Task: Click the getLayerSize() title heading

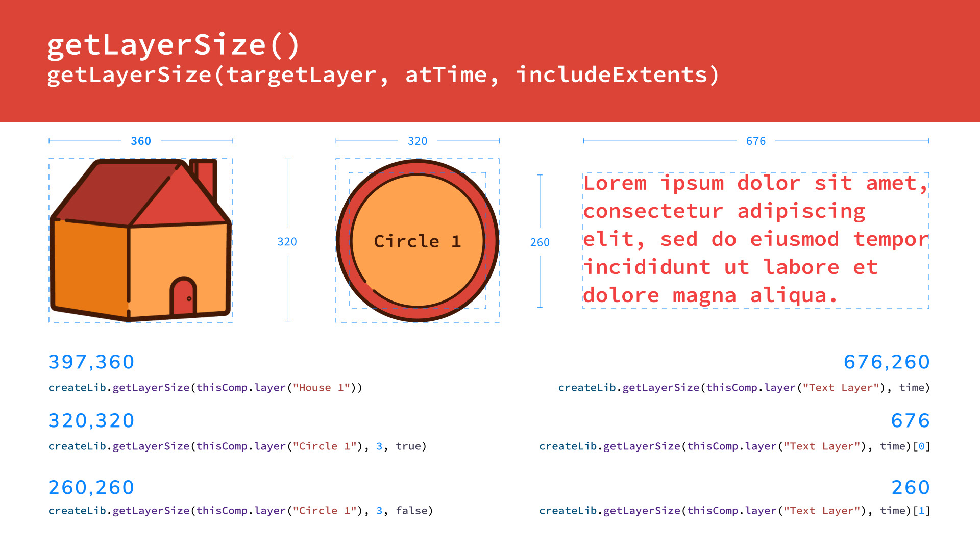Action: pos(174,45)
